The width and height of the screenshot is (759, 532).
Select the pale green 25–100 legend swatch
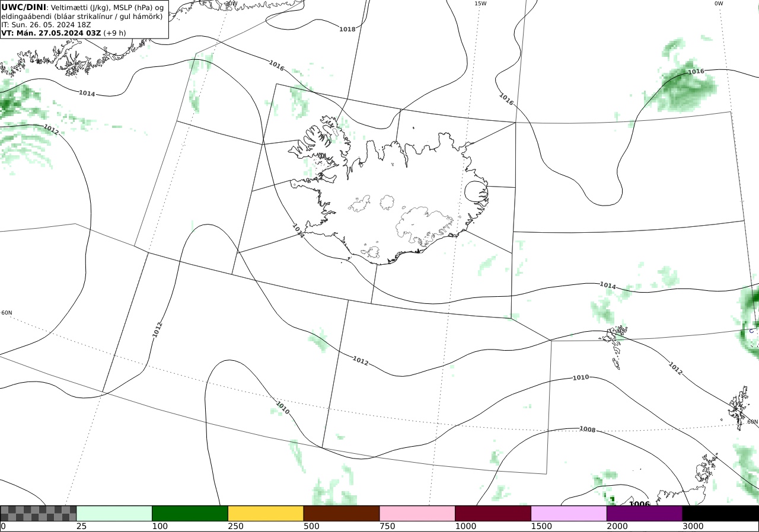tap(114, 513)
